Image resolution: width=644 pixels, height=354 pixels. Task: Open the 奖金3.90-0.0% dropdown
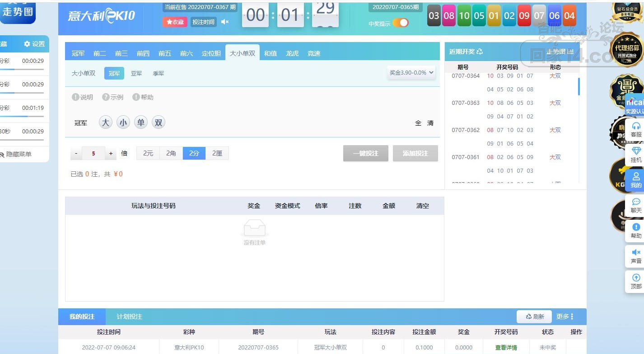[411, 72]
